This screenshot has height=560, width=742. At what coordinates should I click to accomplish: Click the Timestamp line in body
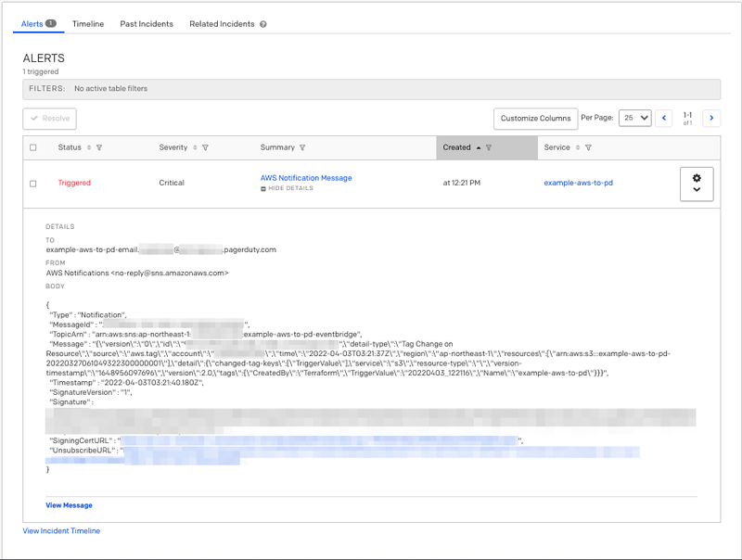coord(126,383)
